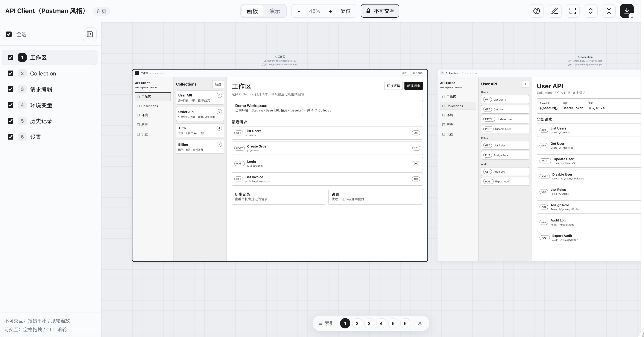The image size is (644, 337).
Task: Switch to 演示 mode tab
Action: pyautogui.click(x=275, y=11)
